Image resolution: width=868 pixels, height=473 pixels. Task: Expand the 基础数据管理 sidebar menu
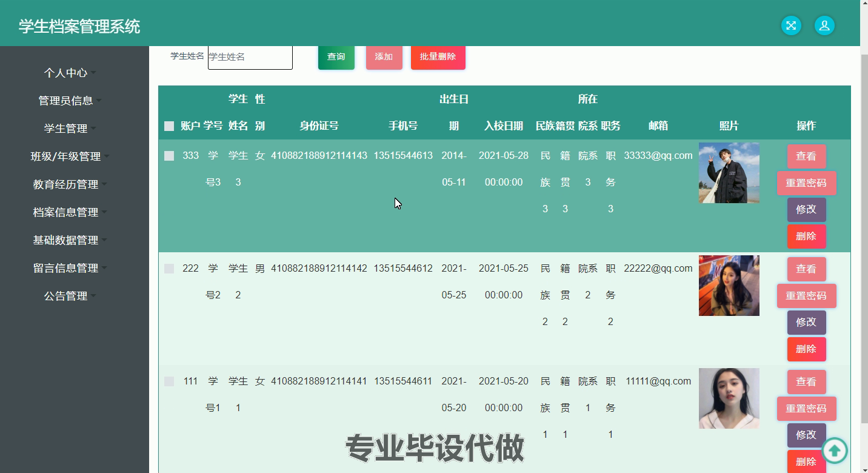(x=70, y=240)
